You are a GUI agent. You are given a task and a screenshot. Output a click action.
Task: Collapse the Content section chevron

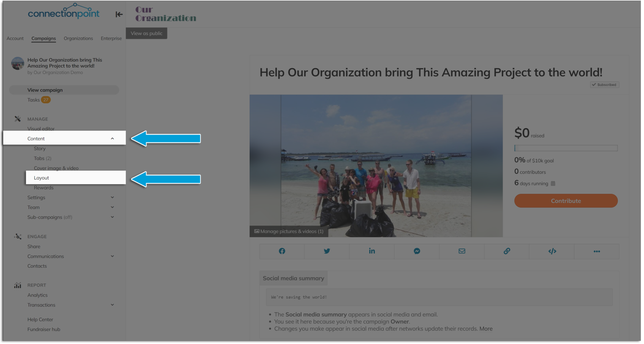tap(112, 139)
